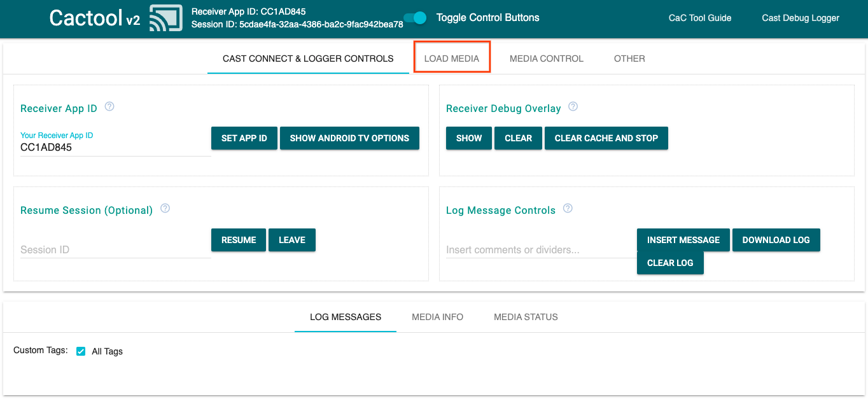Viewport: 868px width, 399px height.
Task: Select the OTHER tab
Action: coord(629,58)
